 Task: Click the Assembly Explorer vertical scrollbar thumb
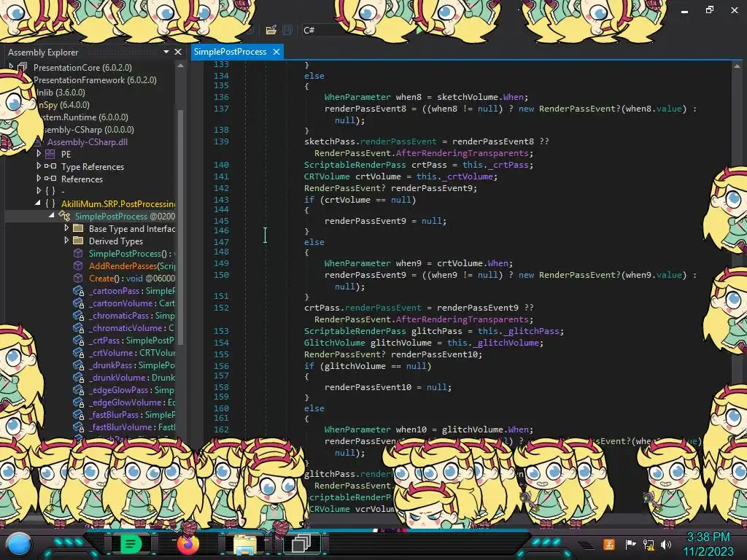point(181,226)
